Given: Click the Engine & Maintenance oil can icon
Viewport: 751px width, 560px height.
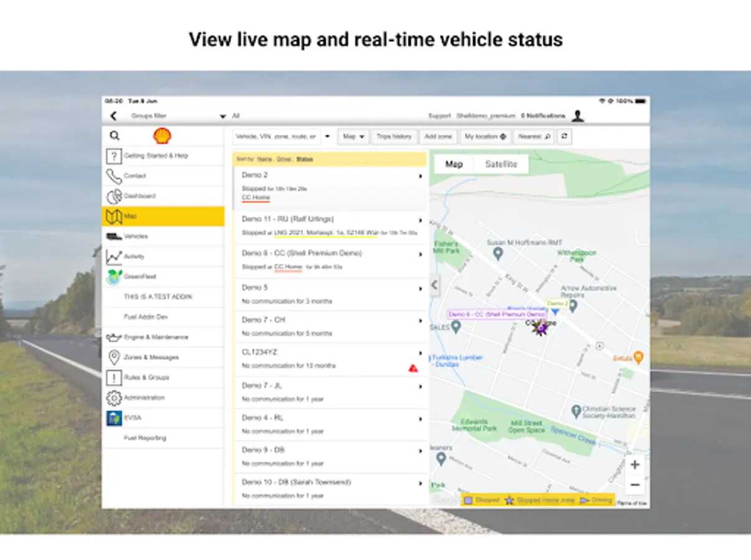Looking at the screenshot, I should tap(113, 337).
